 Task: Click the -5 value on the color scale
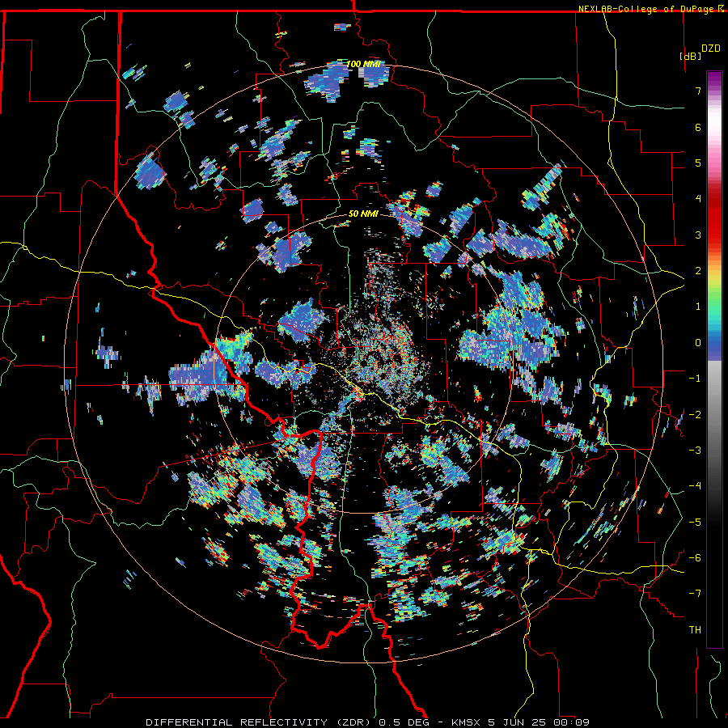[695, 523]
